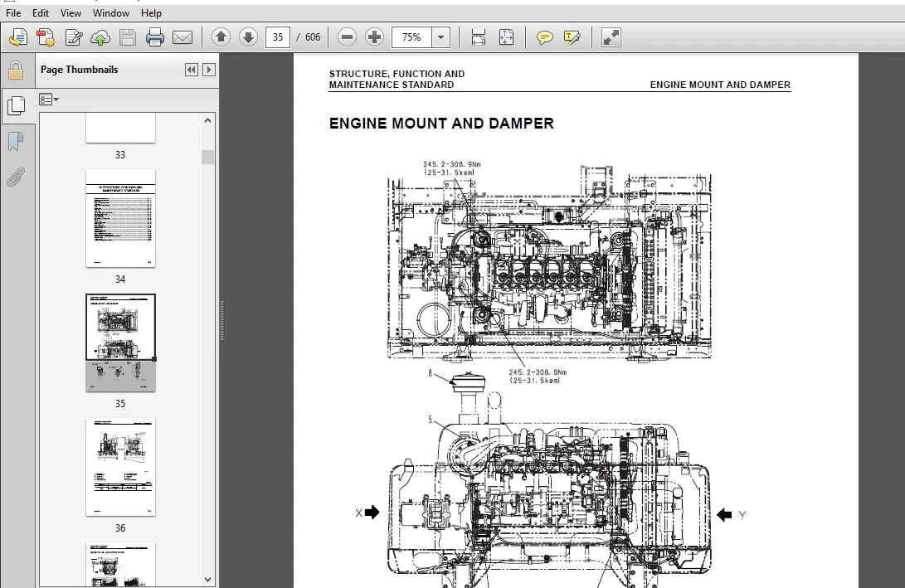Screen dimensions: 905x588
Task: Open the View menu
Action: pos(71,12)
